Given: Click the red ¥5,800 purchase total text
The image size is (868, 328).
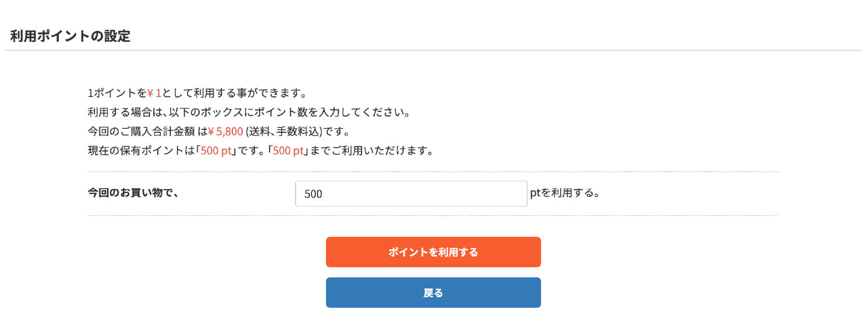Looking at the screenshot, I should coord(226,131).
